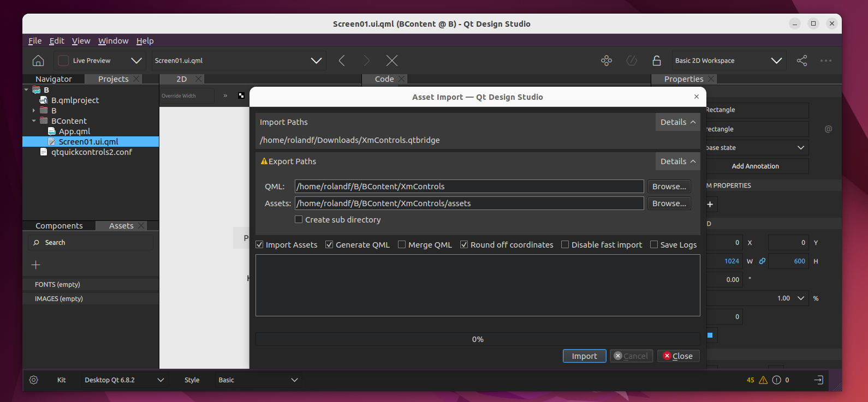This screenshot has height=402, width=868.
Task: Click the plus icon in Assets panel
Action: 36,265
